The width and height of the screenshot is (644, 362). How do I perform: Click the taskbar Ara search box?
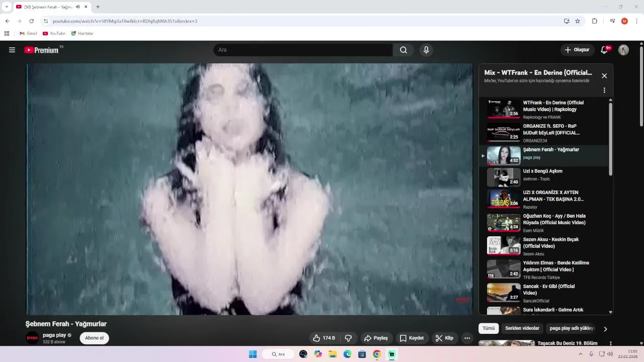click(278, 354)
